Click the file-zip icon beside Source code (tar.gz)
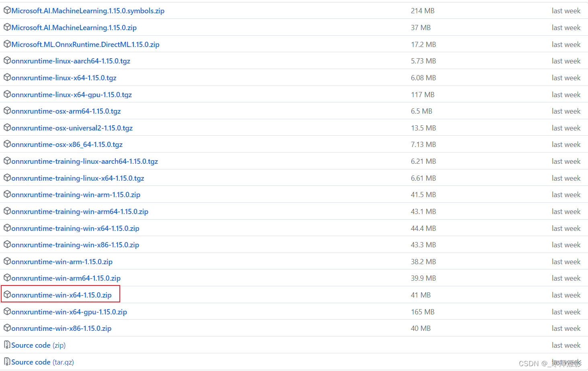 tap(7, 361)
